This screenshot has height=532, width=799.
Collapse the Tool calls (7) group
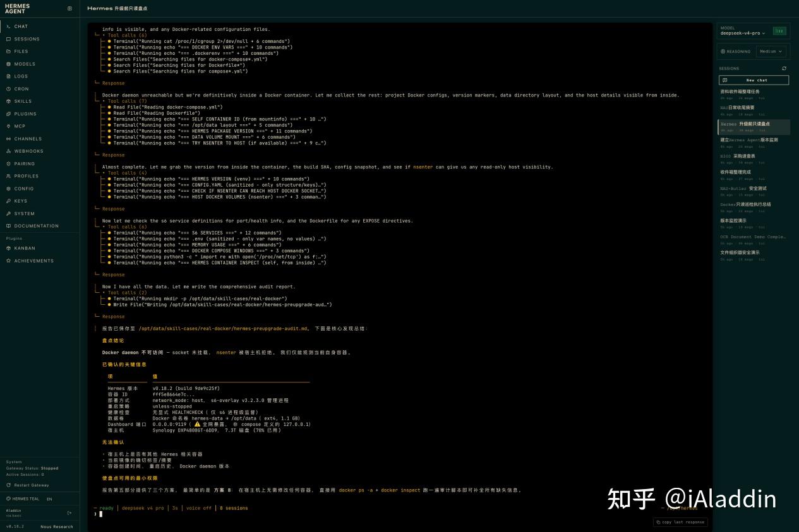pyautogui.click(x=125, y=101)
